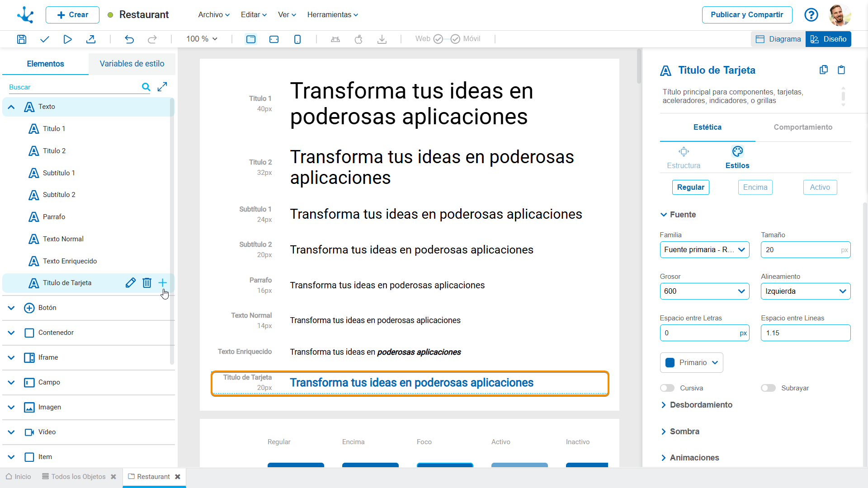The width and height of the screenshot is (868, 488).
Task: Click the play preview icon
Action: point(67,39)
